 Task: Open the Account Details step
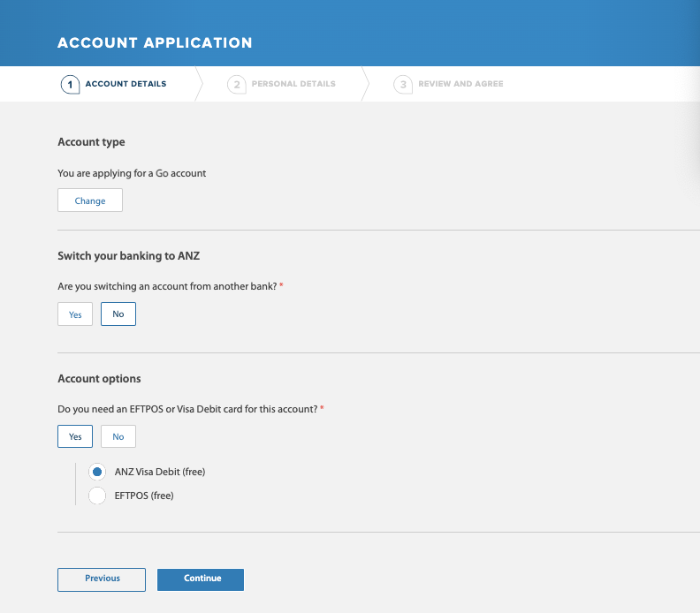tap(126, 84)
